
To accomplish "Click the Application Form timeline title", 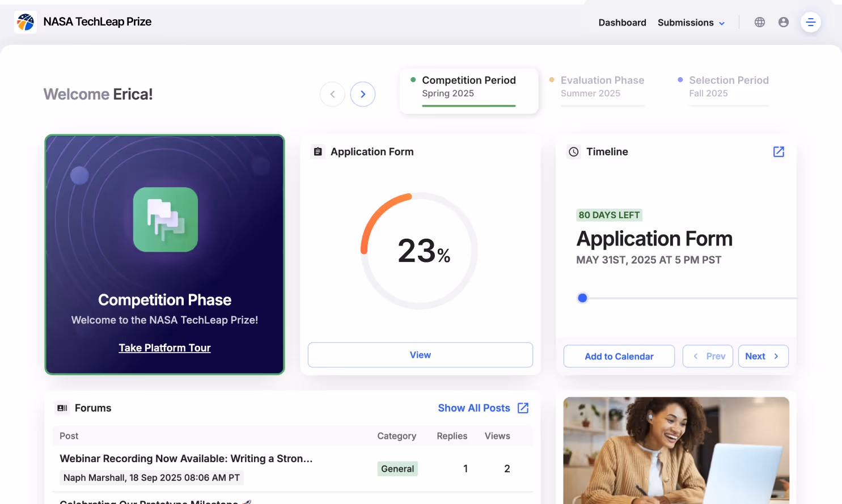I will (x=654, y=239).
